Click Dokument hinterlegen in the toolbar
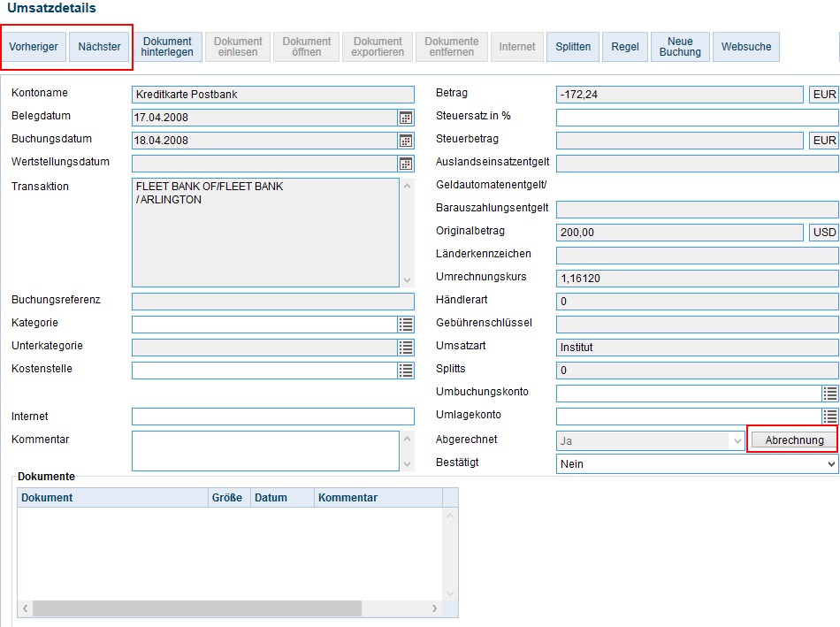Image resolution: width=840 pixels, height=627 pixels. click(167, 47)
